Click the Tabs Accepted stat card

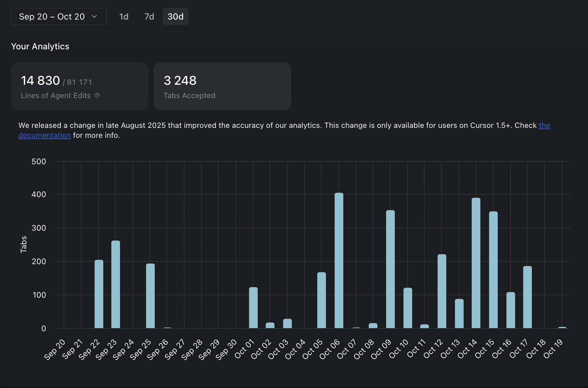tap(222, 86)
